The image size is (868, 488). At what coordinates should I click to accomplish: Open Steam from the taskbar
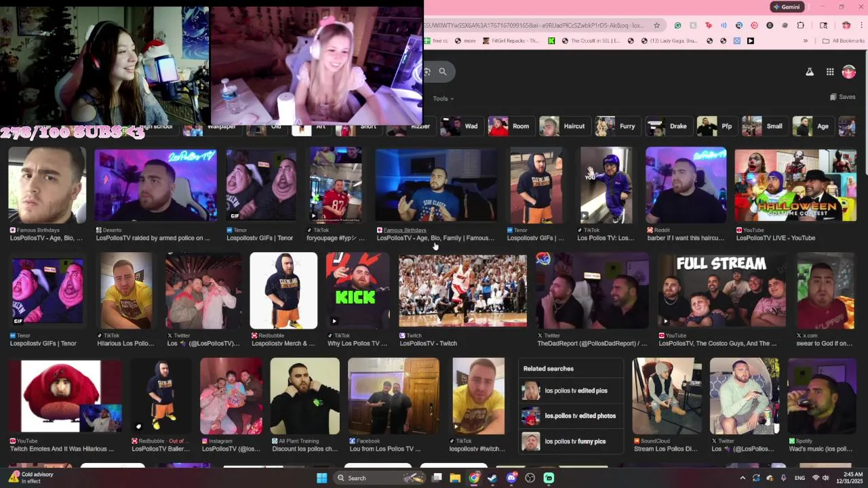coord(492,478)
